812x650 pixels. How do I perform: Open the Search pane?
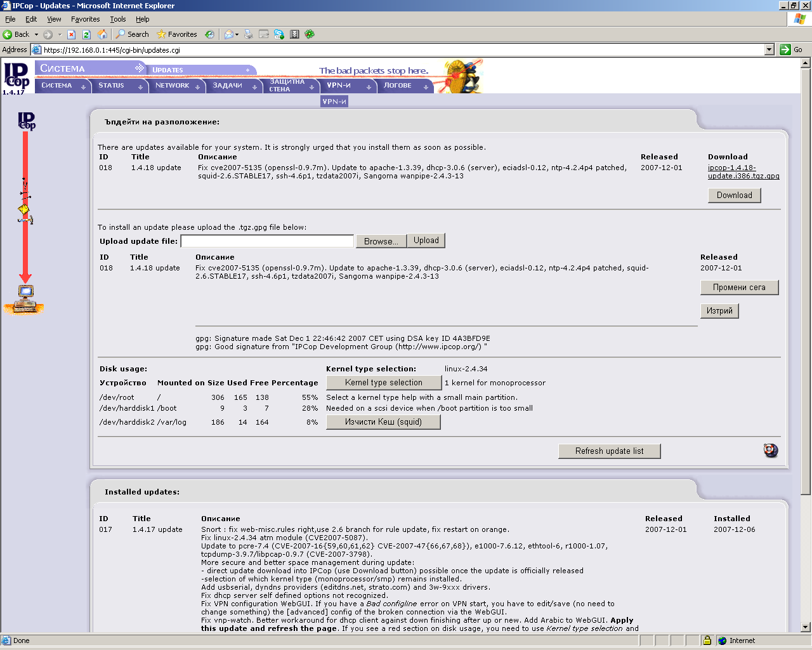coord(132,34)
